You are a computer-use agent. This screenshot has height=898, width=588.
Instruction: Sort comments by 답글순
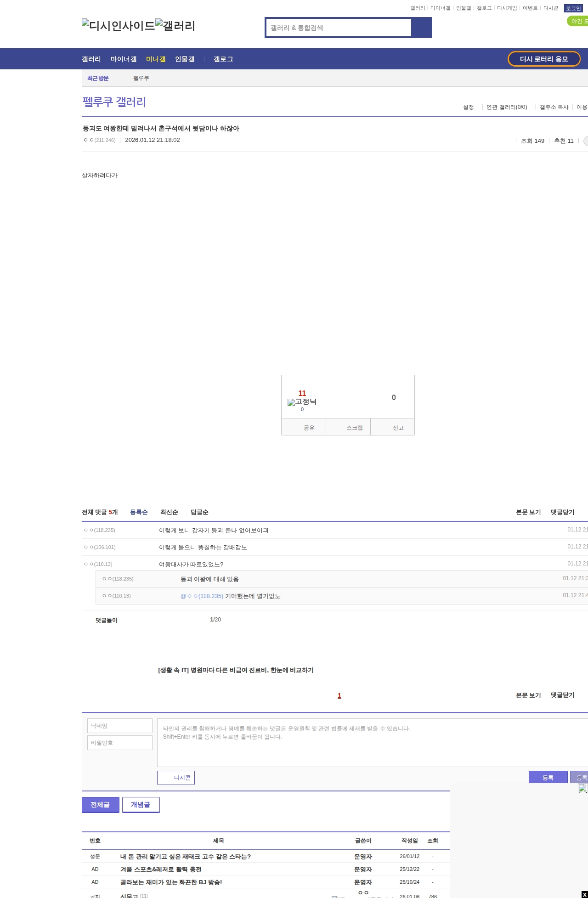[x=199, y=512]
